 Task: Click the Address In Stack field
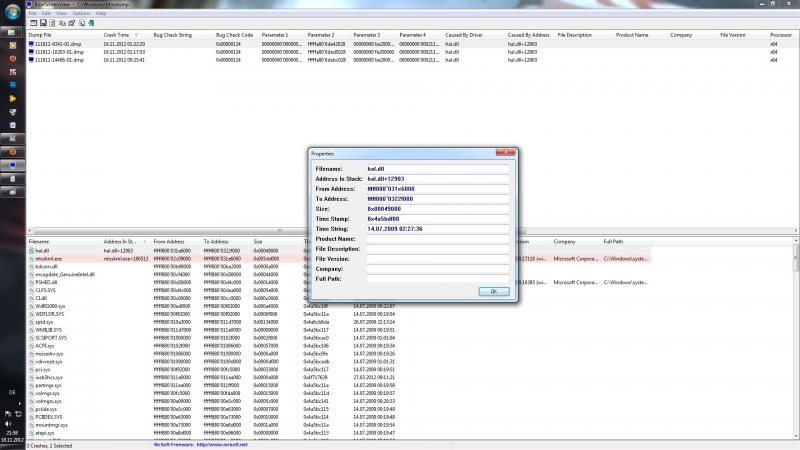tap(437, 179)
